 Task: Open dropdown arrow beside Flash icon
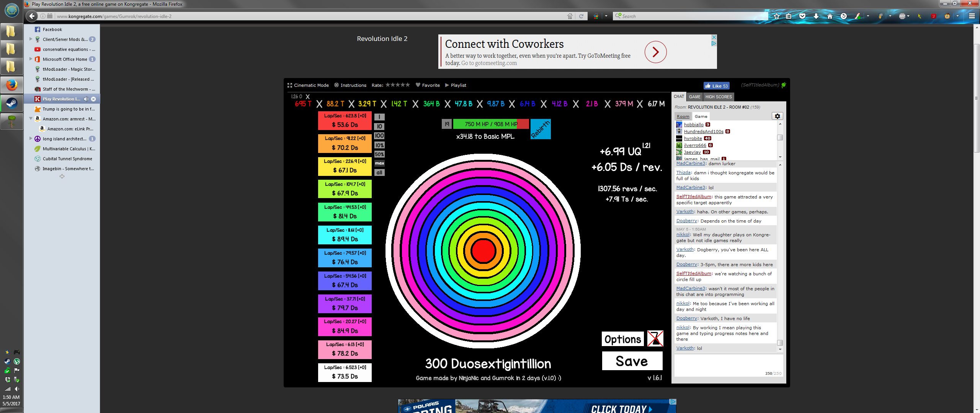868,16
